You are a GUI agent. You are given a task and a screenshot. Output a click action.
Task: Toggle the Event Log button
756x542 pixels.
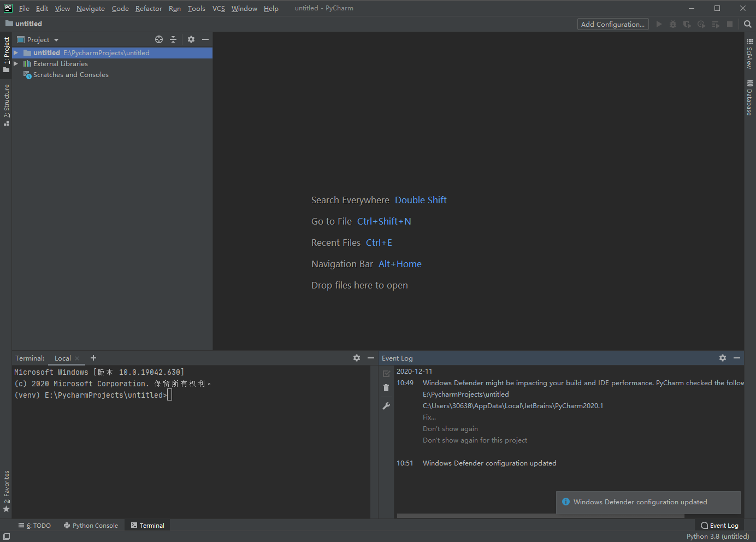coord(719,526)
